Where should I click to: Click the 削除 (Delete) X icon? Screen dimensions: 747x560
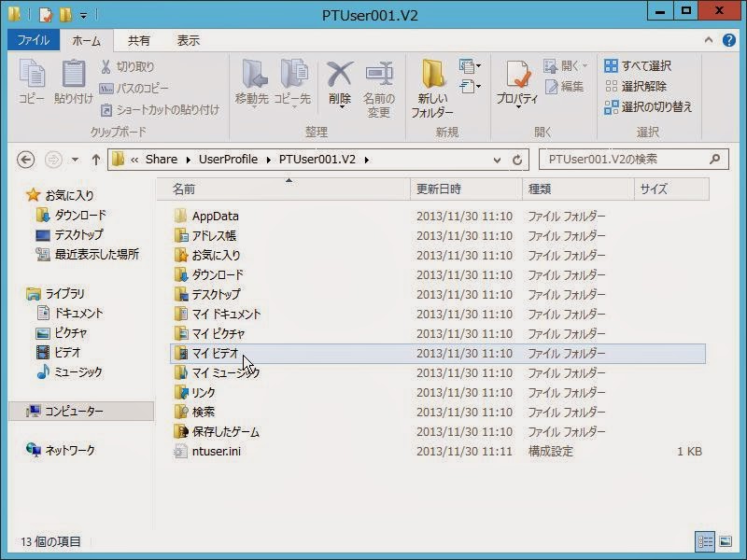point(340,75)
